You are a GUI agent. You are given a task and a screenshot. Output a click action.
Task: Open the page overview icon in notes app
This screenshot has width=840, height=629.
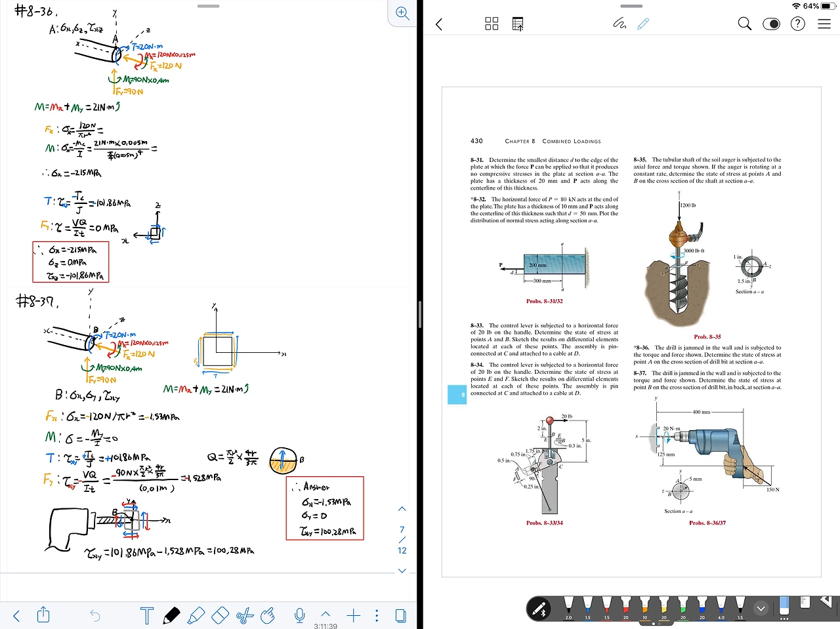click(400, 615)
